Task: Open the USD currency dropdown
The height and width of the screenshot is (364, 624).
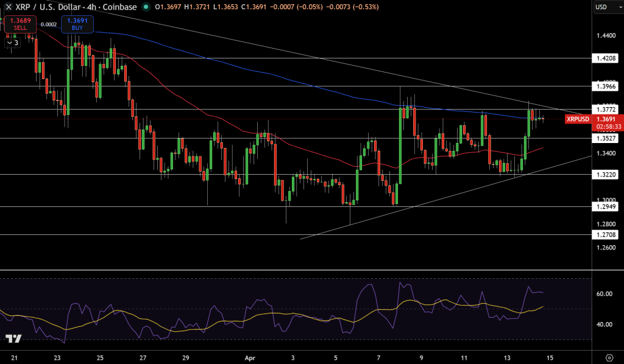Action: (607, 8)
